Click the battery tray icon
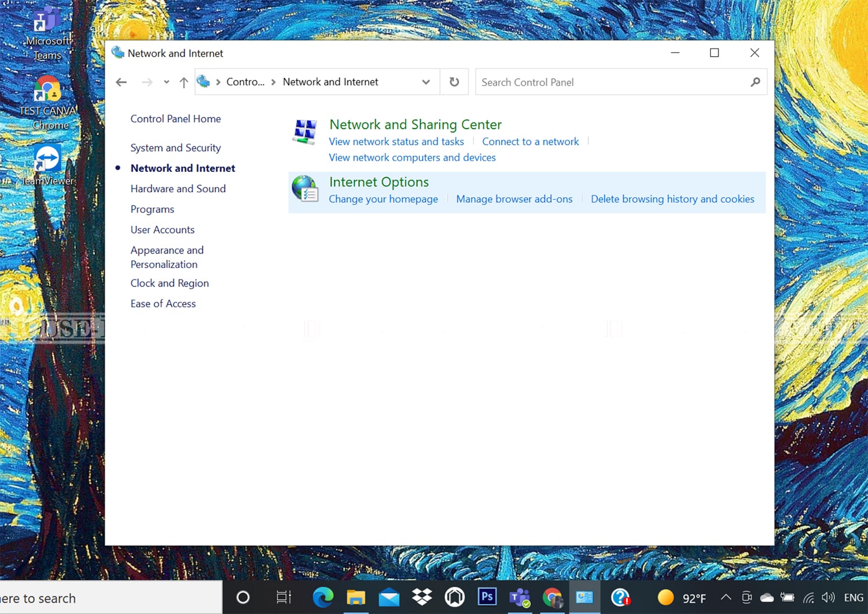This screenshot has height=614, width=868. pyautogui.click(x=788, y=598)
